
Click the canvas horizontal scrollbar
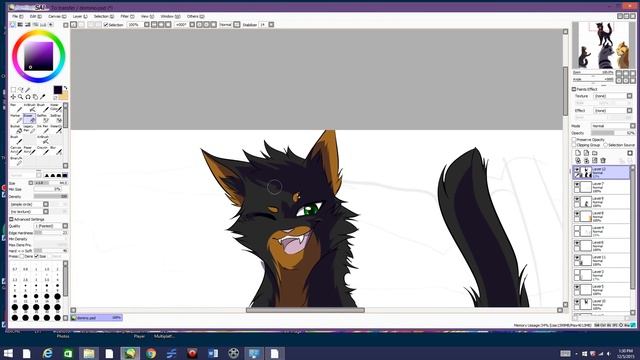click(x=305, y=310)
